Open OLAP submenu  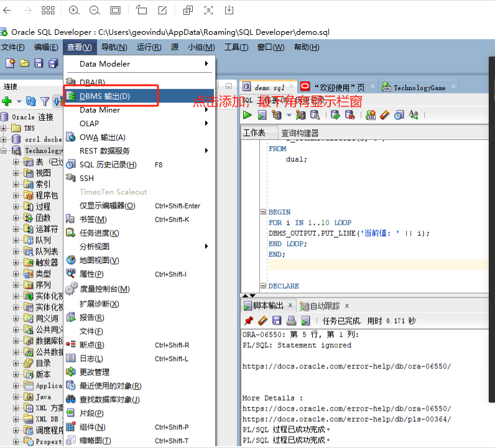139,124
